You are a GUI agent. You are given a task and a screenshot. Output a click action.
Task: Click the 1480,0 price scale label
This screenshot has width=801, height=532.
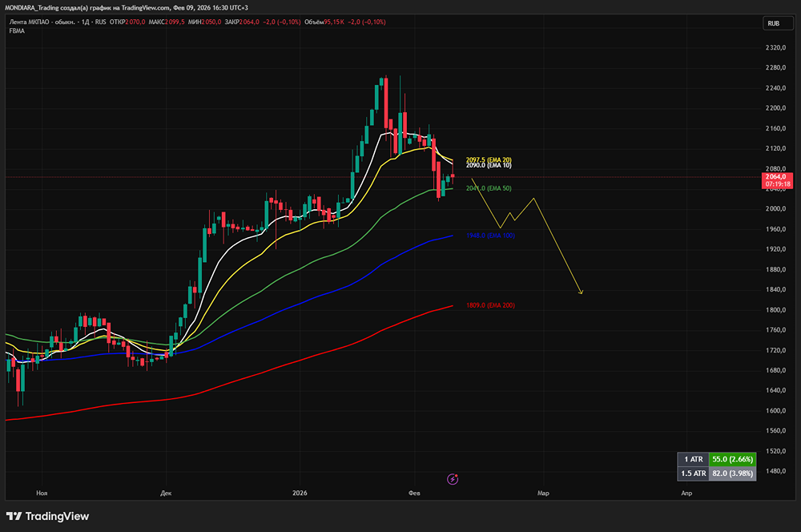click(775, 470)
